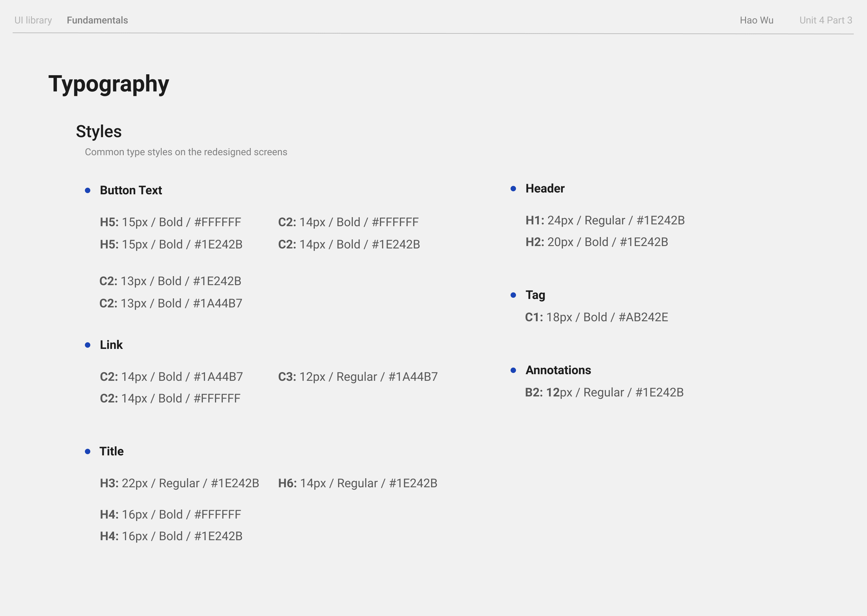The image size is (867, 616).
Task: Click the author name Hao Wu
Action: pos(756,20)
